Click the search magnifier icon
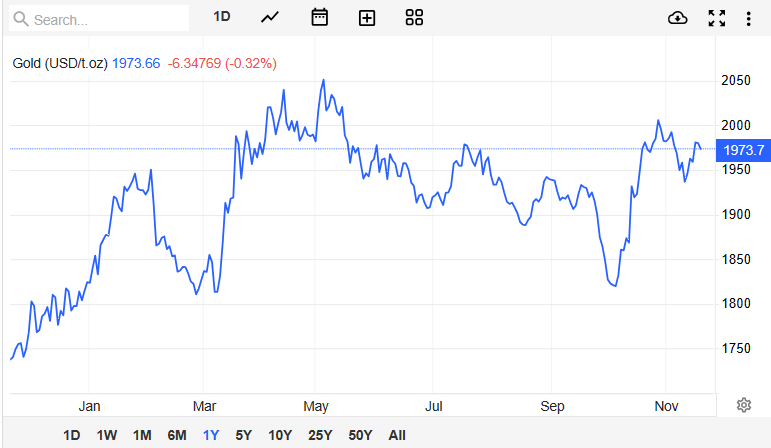The image size is (771, 448). (x=21, y=19)
